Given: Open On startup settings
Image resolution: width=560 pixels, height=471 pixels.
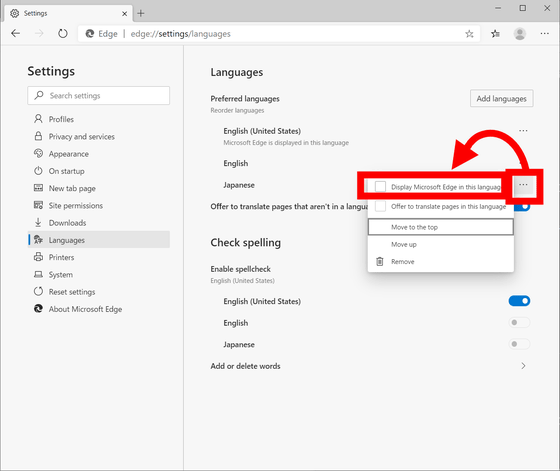Looking at the screenshot, I should point(99,171).
